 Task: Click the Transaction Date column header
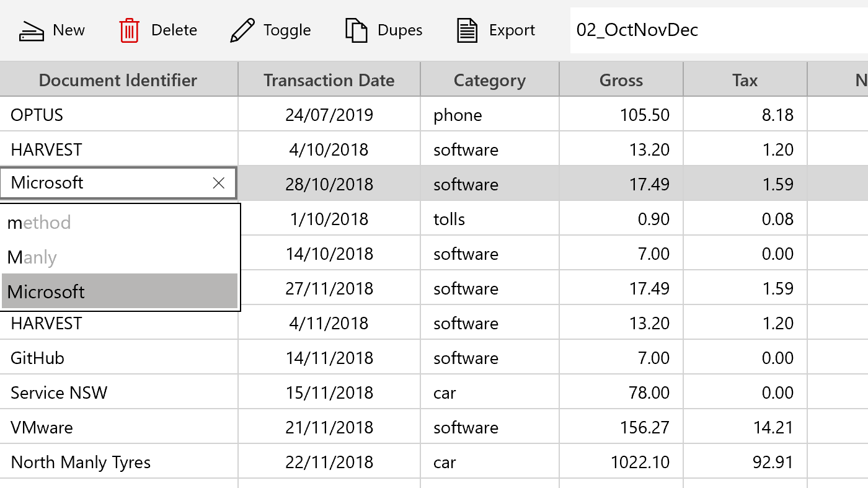[x=329, y=80]
